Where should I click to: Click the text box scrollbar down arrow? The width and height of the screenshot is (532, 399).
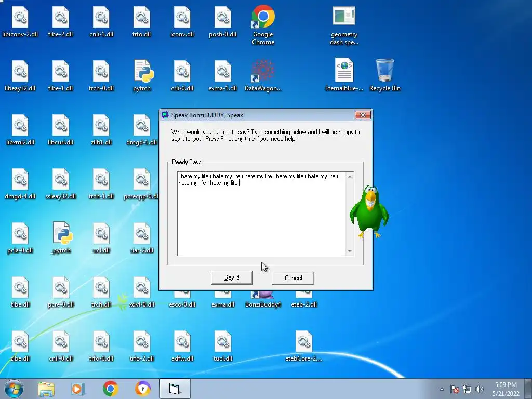[350, 251]
